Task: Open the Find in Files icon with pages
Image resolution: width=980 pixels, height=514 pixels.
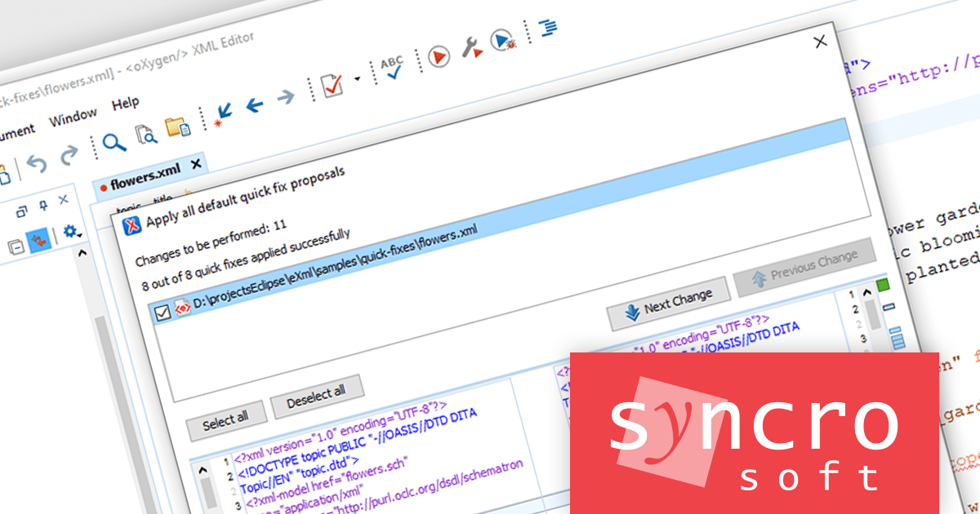Action: pyautogui.click(x=145, y=136)
